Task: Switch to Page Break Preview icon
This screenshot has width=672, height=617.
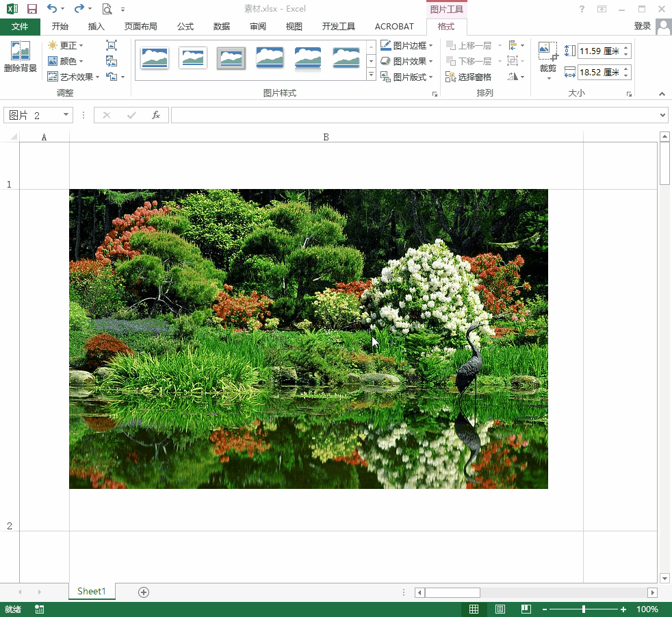Action: (x=526, y=609)
